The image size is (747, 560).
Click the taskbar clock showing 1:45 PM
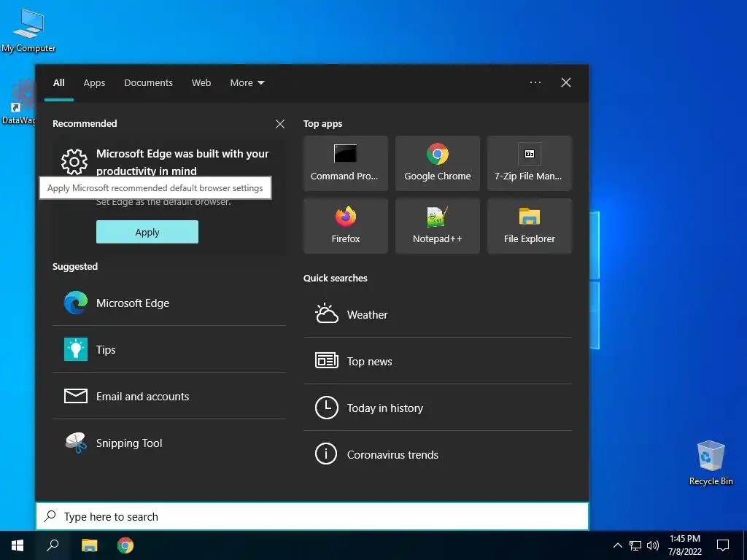[x=684, y=545]
